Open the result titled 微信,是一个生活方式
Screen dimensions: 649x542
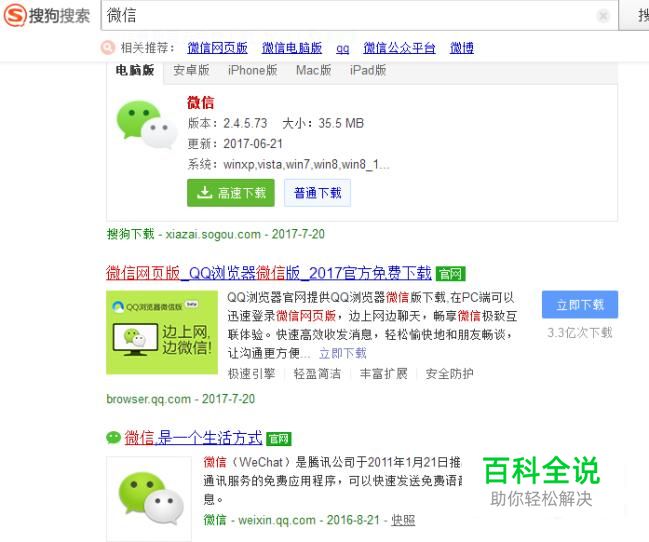tap(193, 438)
